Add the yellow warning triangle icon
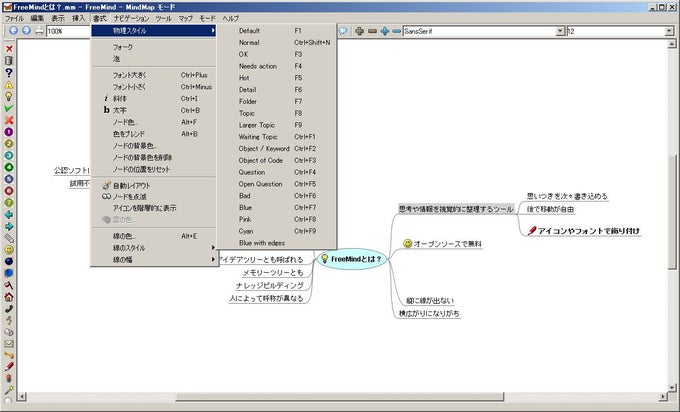 point(9,85)
